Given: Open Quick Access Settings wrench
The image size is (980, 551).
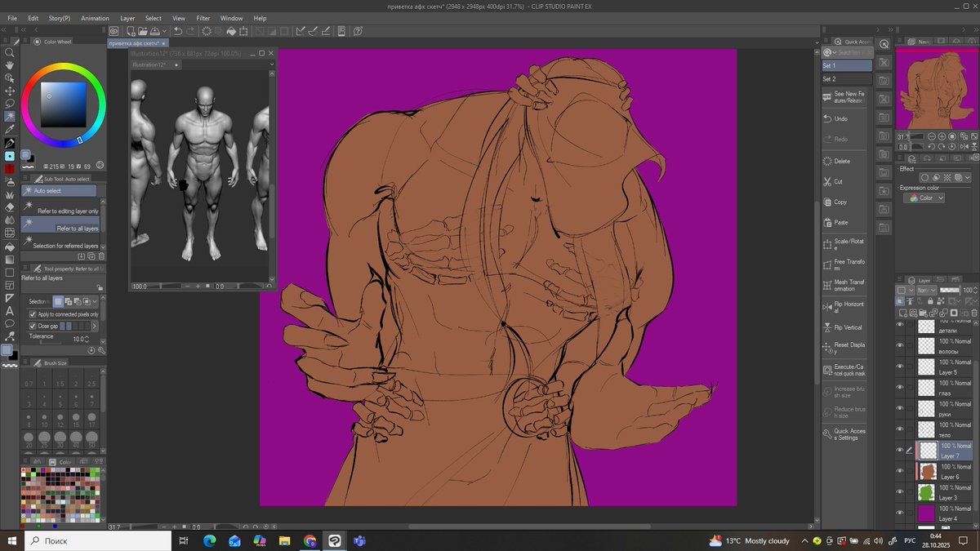Looking at the screenshot, I should click(845, 434).
